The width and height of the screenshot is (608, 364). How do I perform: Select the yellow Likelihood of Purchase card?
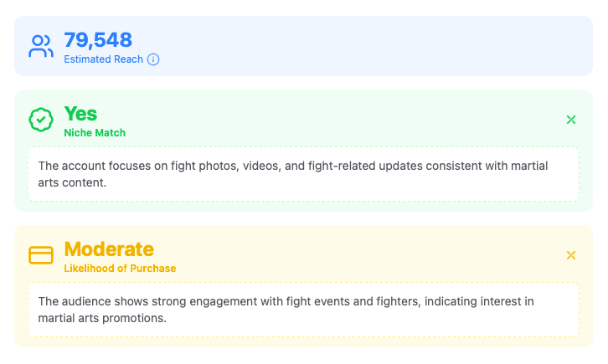[x=304, y=286]
